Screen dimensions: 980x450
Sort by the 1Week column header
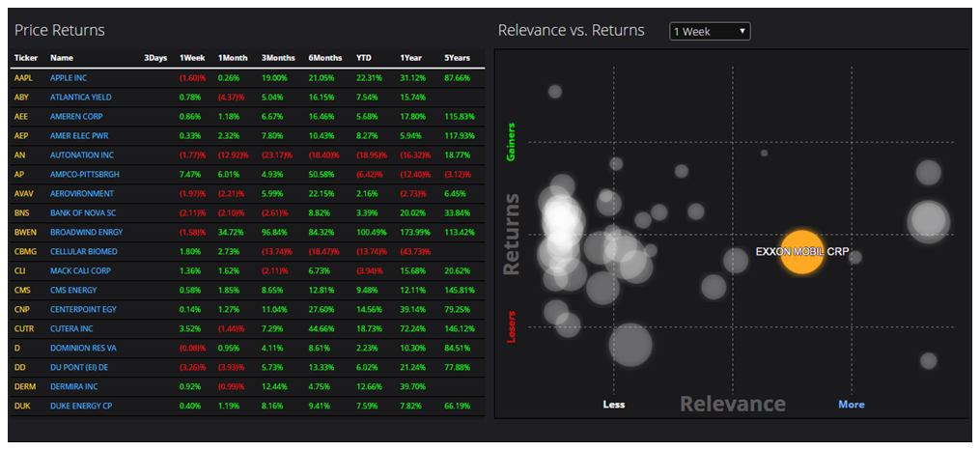[191, 58]
